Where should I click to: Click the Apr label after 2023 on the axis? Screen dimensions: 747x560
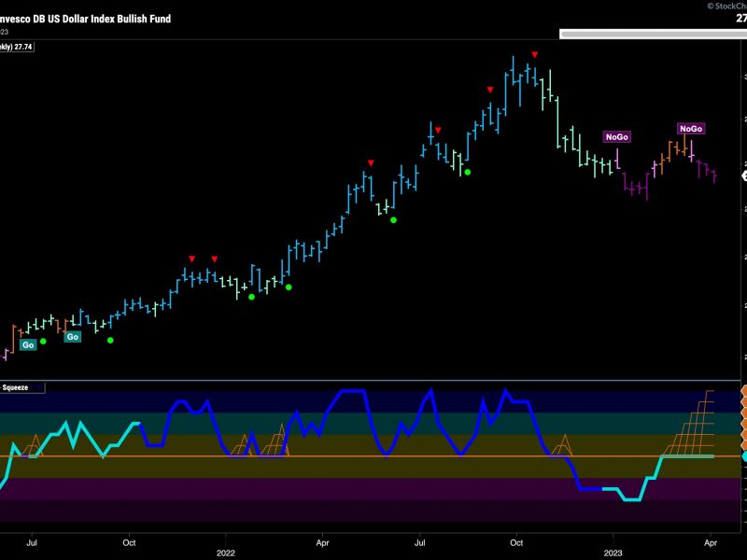point(711,542)
